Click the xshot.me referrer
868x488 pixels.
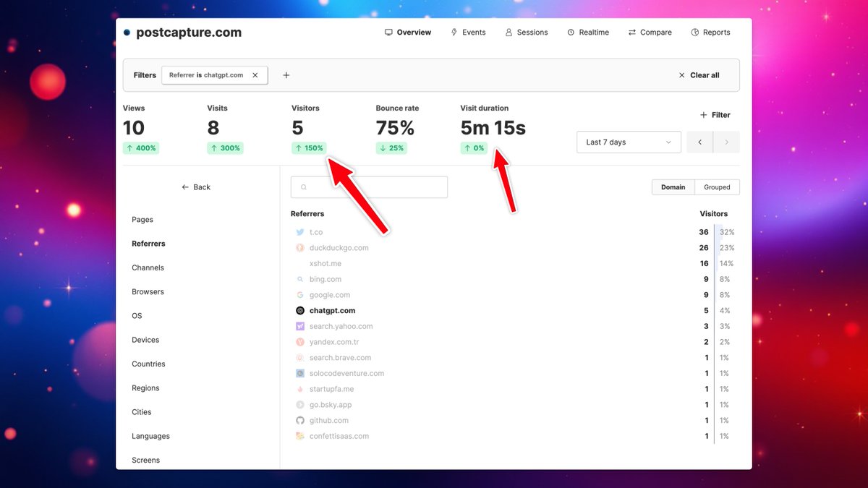coord(325,264)
